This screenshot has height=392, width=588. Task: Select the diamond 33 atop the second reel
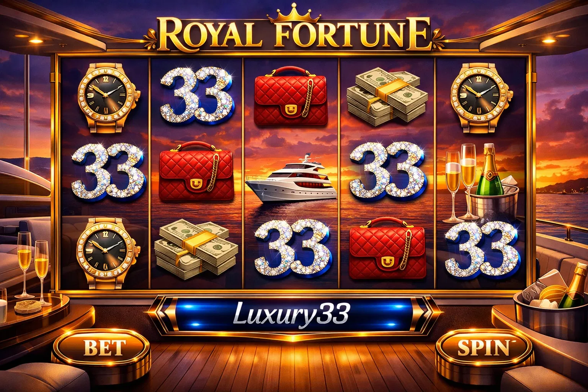pyautogui.click(x=196, y=95)
